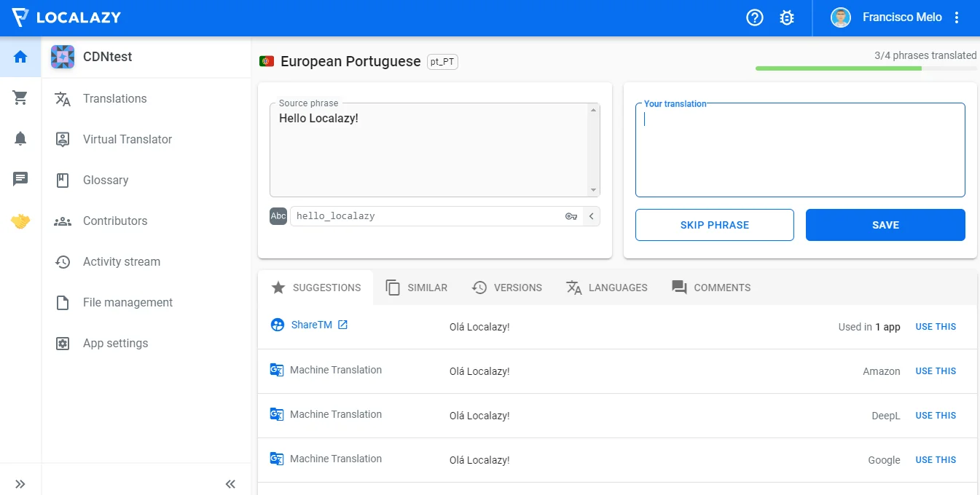
Task: Open the shopping cart icon
Action: click(x=20, y=98)
